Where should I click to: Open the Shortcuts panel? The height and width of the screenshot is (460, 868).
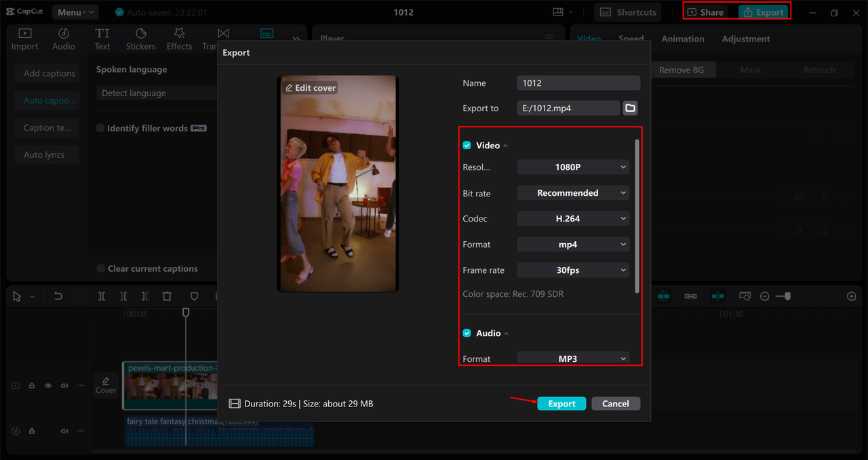click(x=627, y=12)
